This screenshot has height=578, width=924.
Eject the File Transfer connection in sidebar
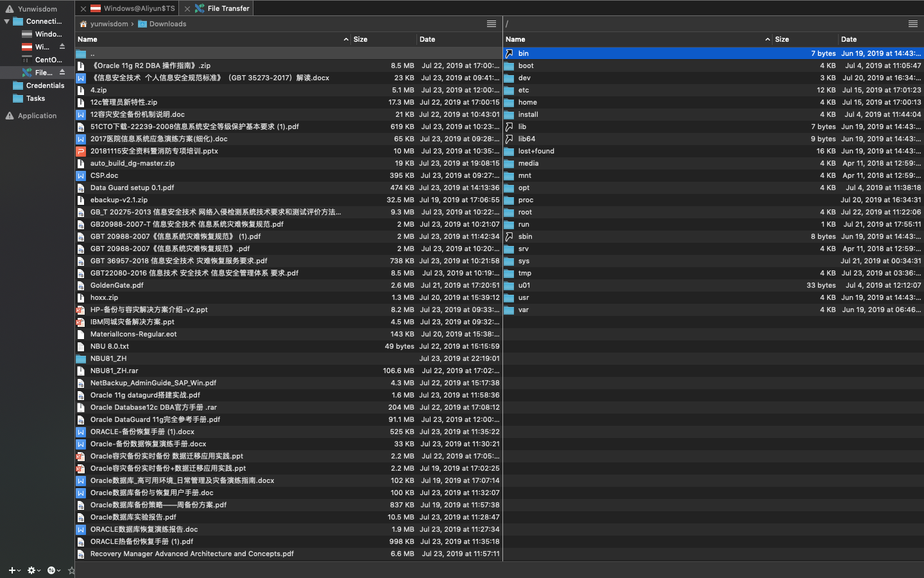[62, 73]
